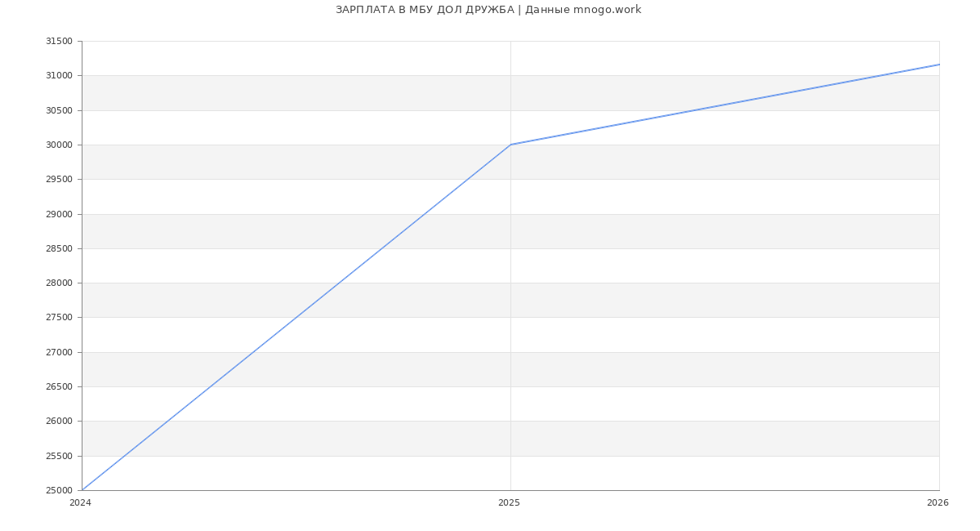Click the line's starting point at 2024
Image resolution: width=980 pixels, height=531 pixels.
(82, 490)
